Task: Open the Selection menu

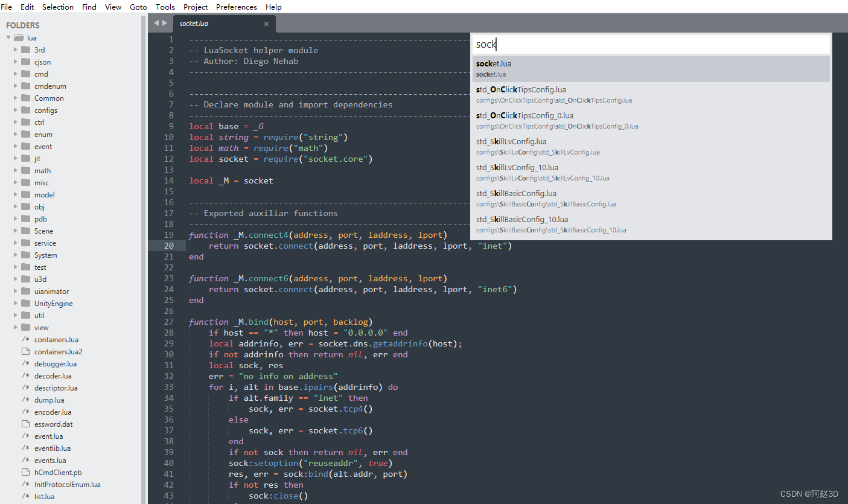Action: point(58,7)
